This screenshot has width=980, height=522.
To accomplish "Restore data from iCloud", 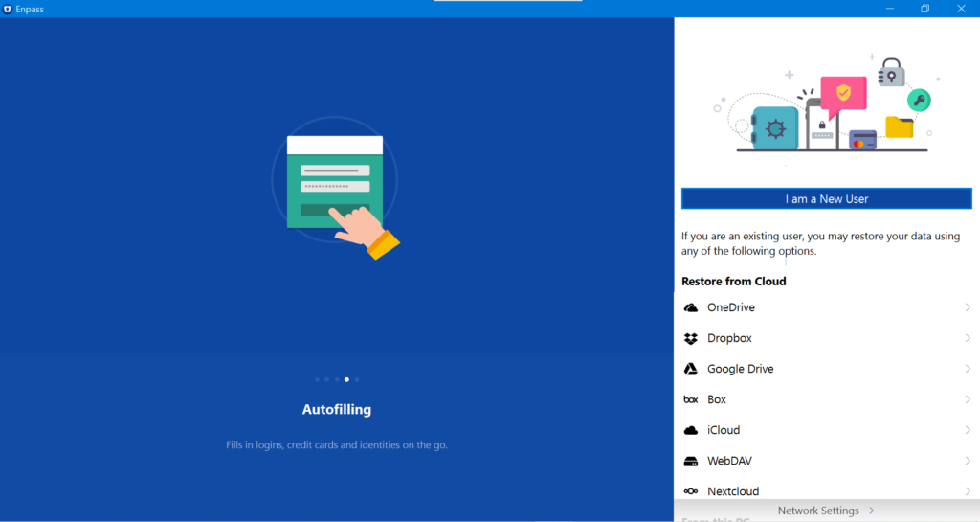I will click(826, 430).
